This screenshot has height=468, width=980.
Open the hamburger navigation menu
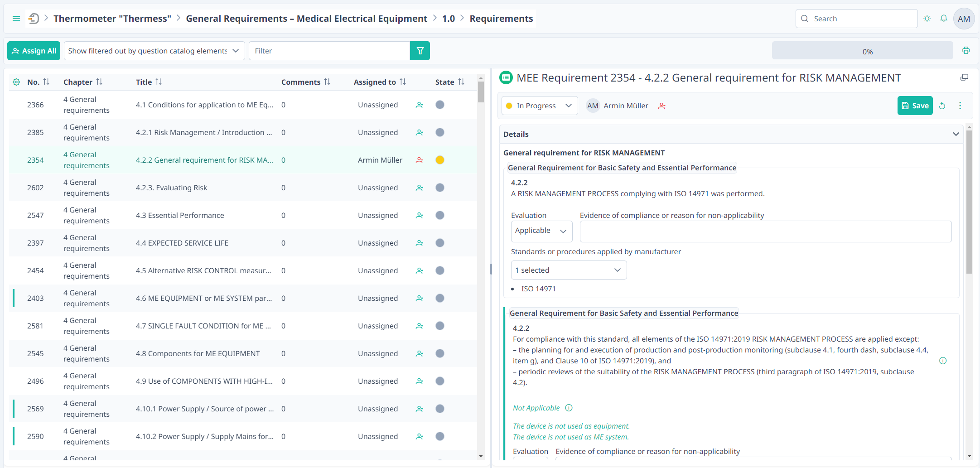[x=16, y=19]
